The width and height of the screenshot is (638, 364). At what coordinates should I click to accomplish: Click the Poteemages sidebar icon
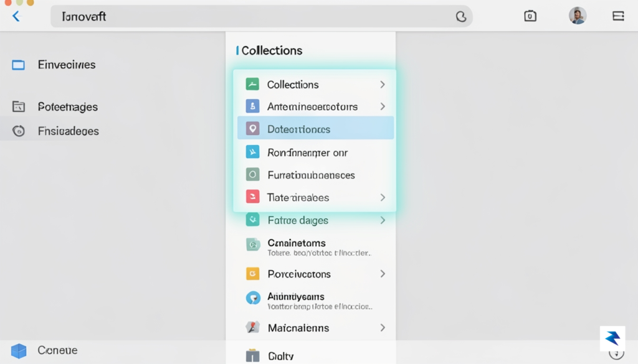point(18,106)
